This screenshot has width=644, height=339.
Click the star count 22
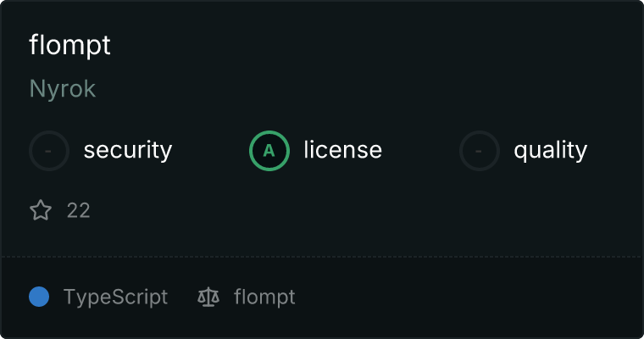click(x=79, y=210)
